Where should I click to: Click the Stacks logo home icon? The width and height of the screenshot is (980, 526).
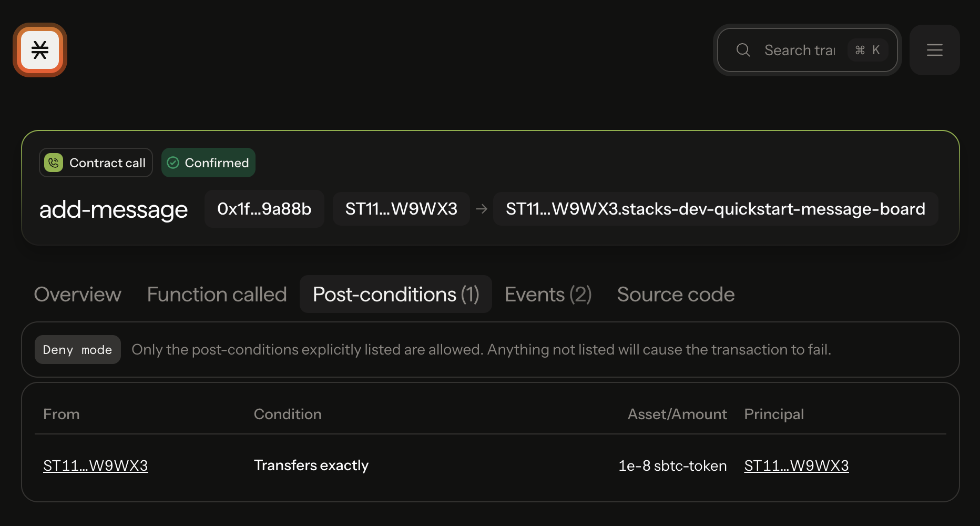[40, 50]
